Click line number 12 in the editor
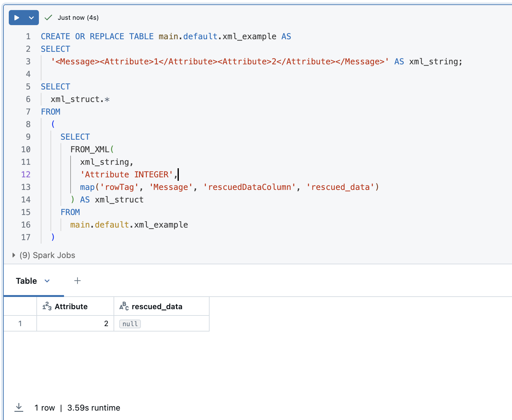512x420 pixels. [26, 175]
